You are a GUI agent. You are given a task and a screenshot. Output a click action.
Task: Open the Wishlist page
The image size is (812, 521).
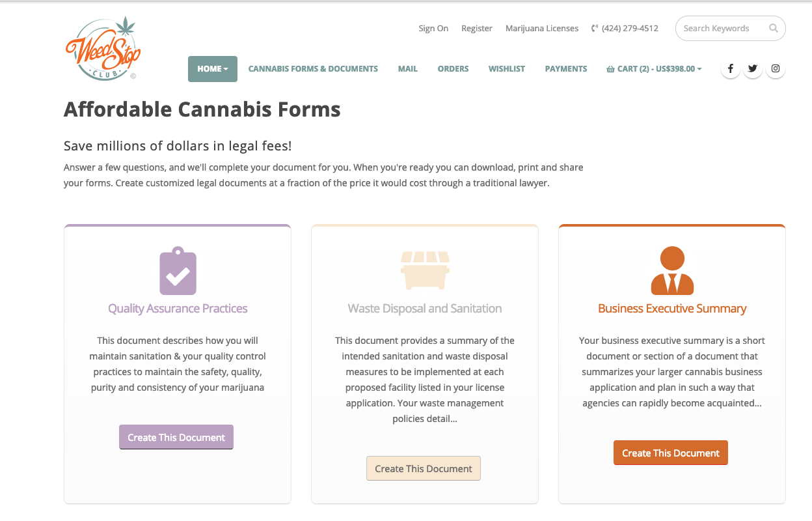pyautogui.click(x=507, y=69)
